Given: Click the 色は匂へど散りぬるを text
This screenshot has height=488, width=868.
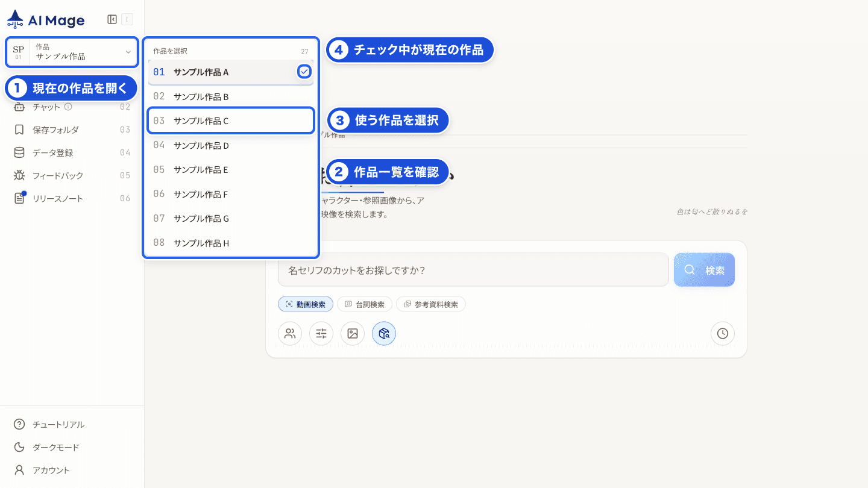Looking at the screenshot, I should 712,211.
